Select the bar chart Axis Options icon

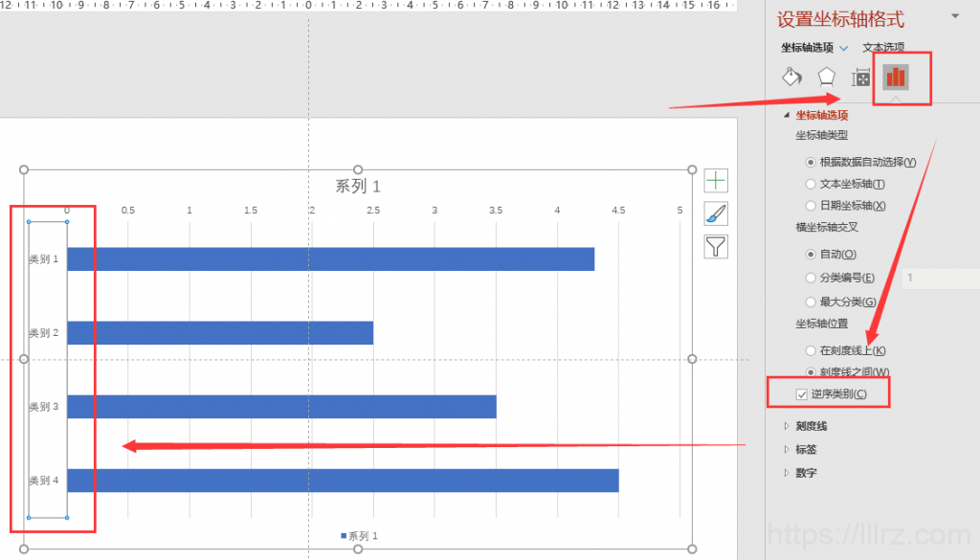895,78
